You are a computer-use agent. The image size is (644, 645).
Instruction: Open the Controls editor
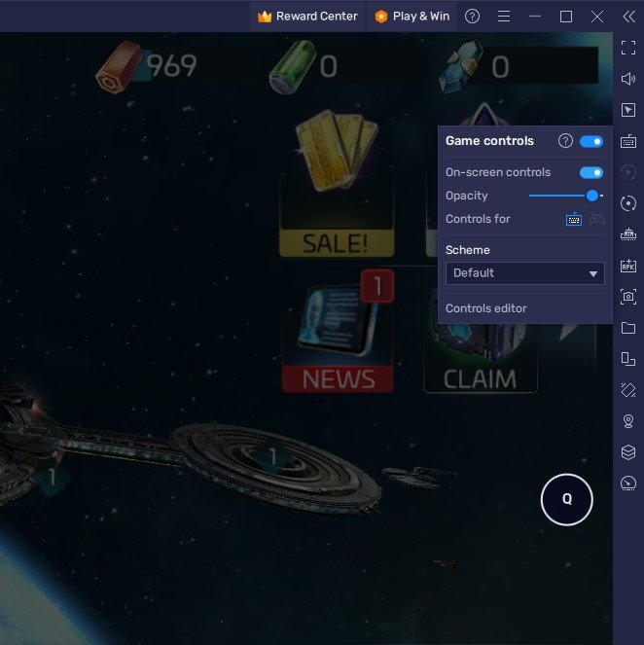pyautogui.click(x=485, y=308)
